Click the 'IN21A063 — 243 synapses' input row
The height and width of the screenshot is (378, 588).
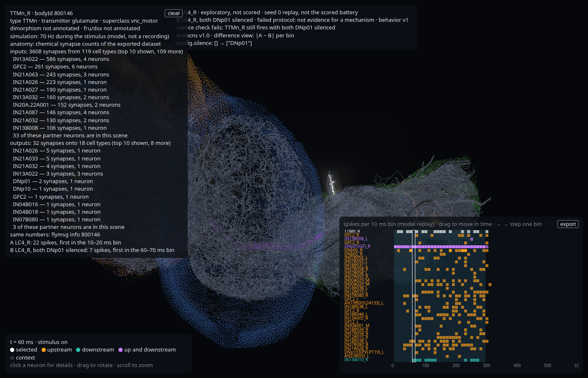pyautogui.click(x=61, y=75)
